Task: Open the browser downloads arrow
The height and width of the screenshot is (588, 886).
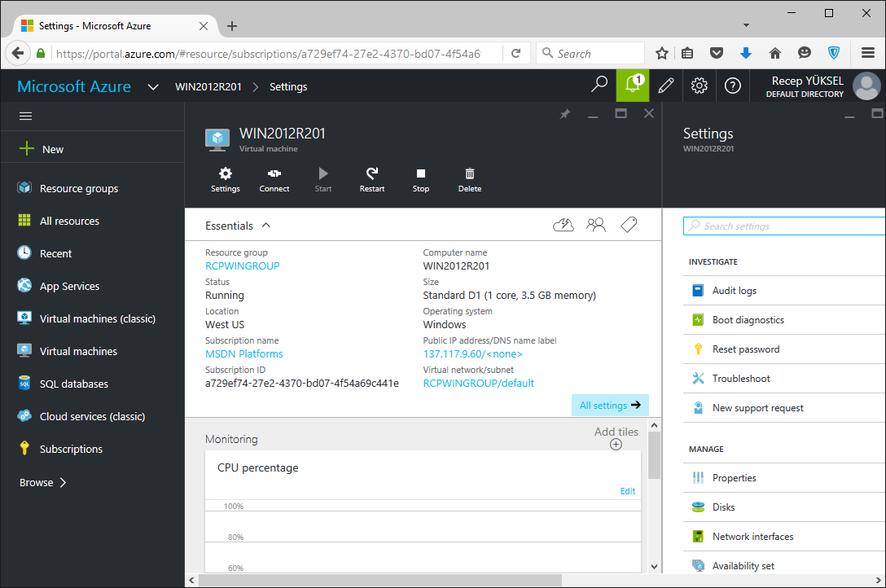Action: coord(745,53)
